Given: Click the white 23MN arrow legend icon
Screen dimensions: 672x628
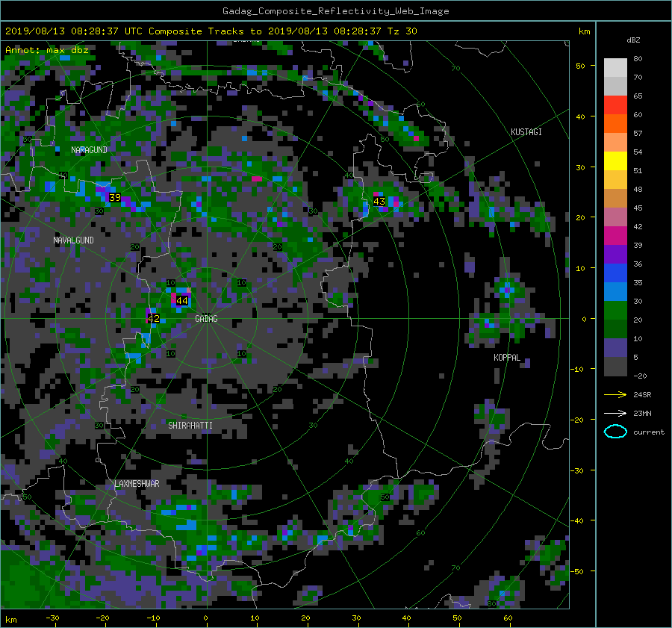Looking at the screenshot, I should pos(615,413).
